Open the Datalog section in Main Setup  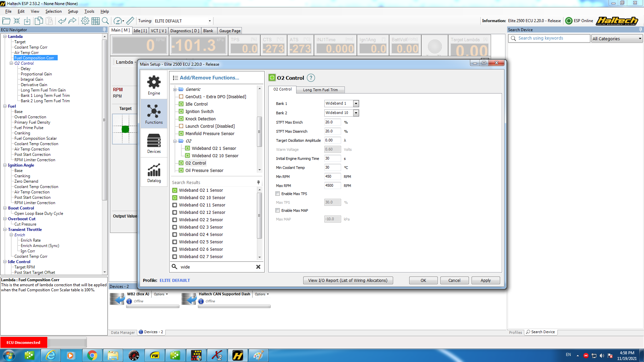[x=154, y=173]
